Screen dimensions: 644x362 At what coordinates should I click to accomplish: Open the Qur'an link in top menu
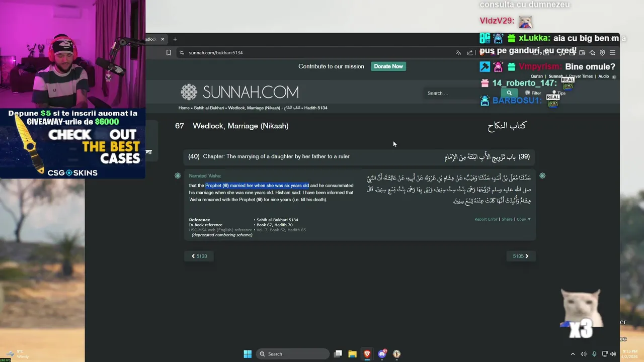click(x=537, y=76)
